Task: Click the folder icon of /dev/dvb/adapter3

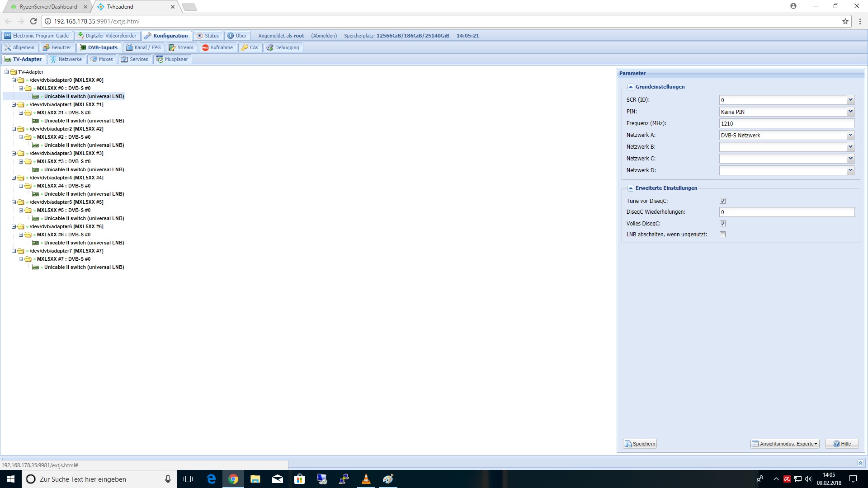Action: 21,153
